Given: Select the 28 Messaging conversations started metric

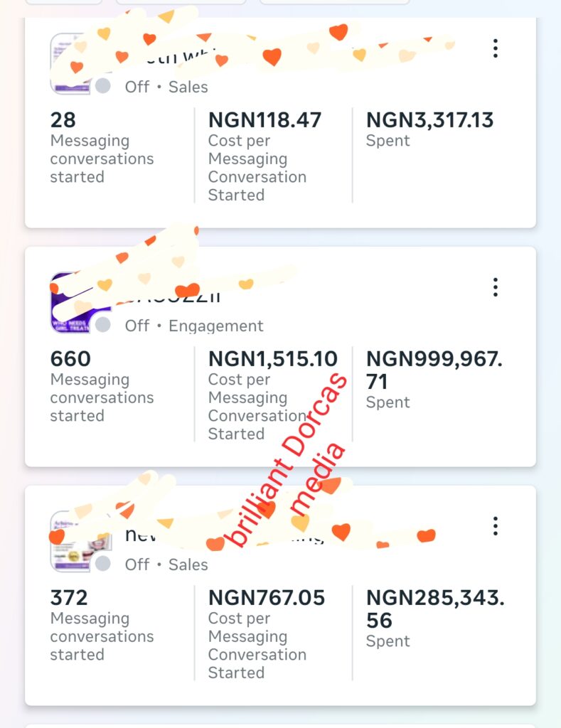Looking at the screenshot, I should tap(102, 148).
